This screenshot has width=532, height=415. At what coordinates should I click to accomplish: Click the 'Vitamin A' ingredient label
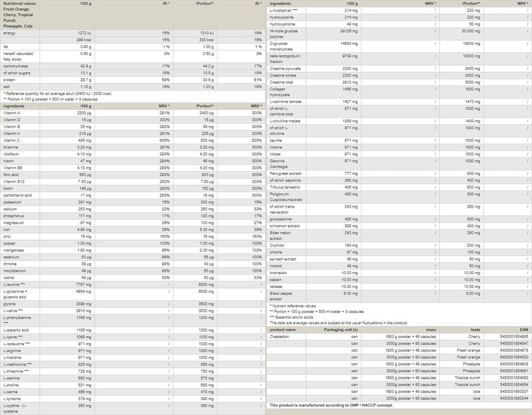point(12,113)
